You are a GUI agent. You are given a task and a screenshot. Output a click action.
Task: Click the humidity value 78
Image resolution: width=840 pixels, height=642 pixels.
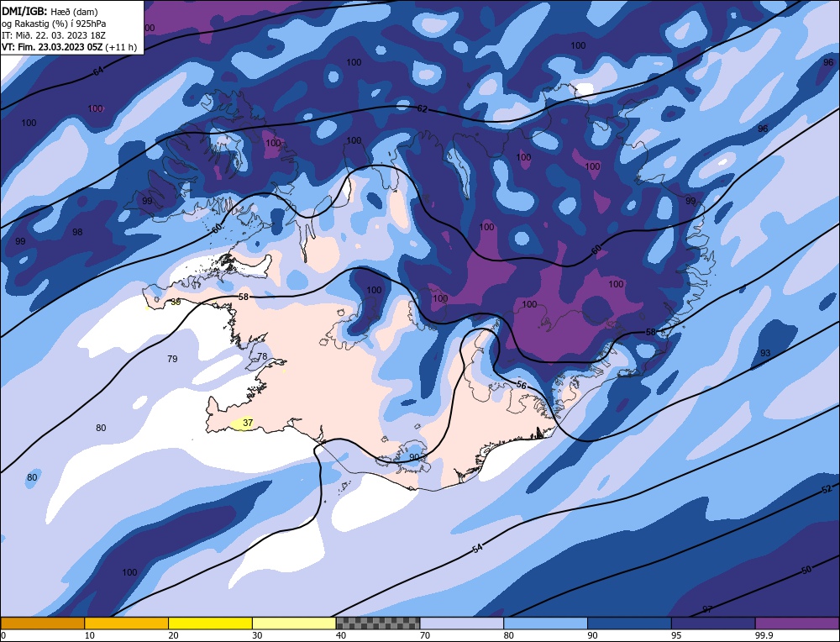pyautogui.click(x=262, y=356)
